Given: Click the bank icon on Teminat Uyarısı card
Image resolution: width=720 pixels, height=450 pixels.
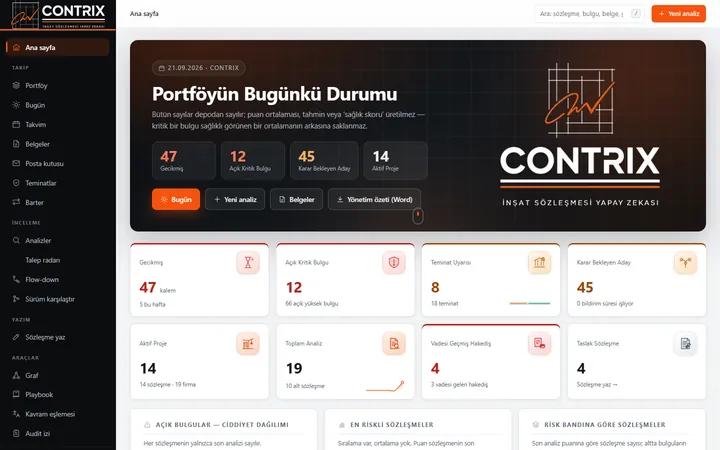Looking at the screenshot, I should tap(540, 263).
